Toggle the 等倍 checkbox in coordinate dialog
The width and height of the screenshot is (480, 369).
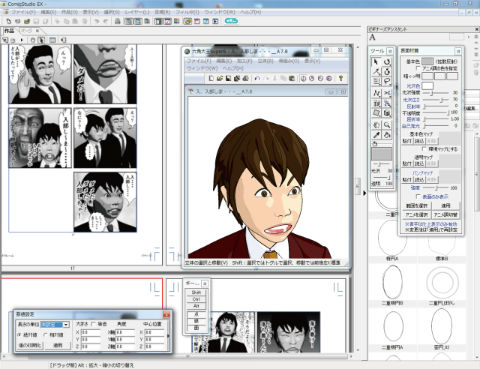click(x=93, y=324)
